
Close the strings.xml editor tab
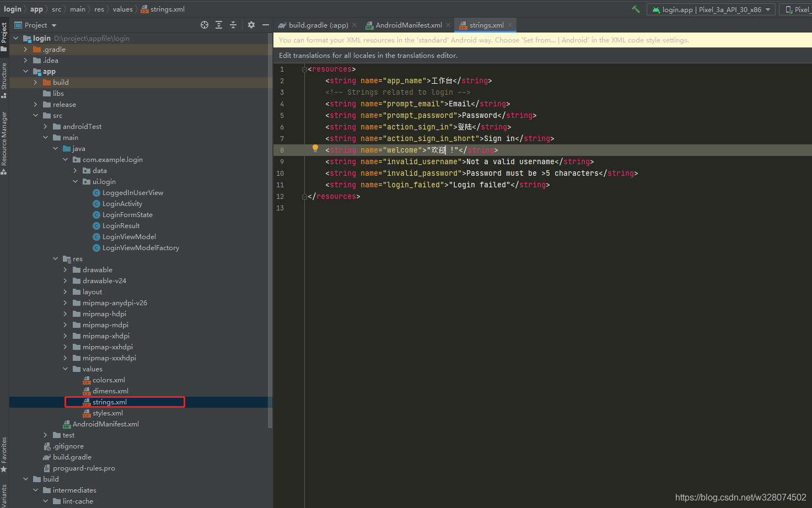[x=510, y=25]
